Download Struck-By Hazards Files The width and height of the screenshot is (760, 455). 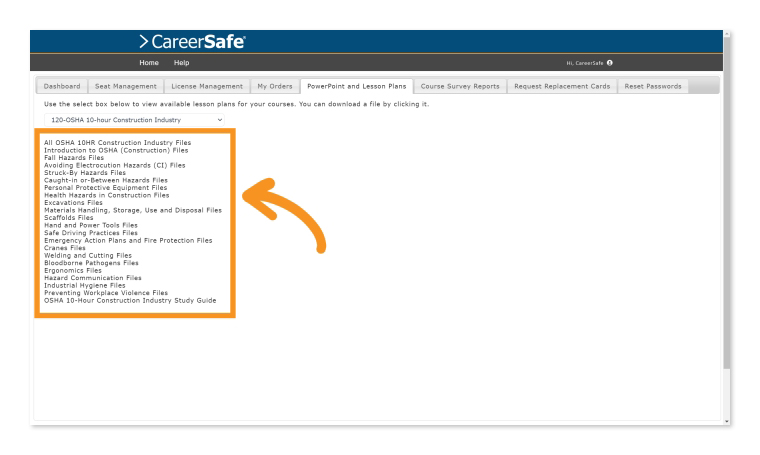click(x=85, y=173)
